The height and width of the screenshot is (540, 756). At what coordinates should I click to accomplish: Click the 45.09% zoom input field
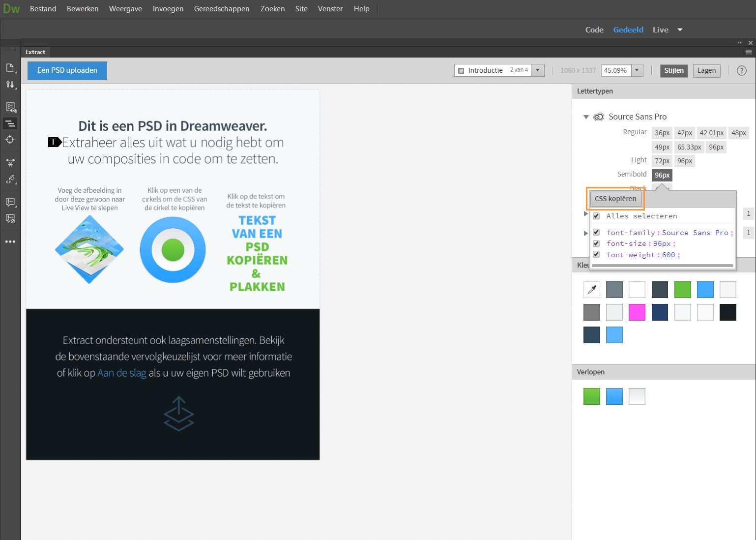(x=616, y=70)
